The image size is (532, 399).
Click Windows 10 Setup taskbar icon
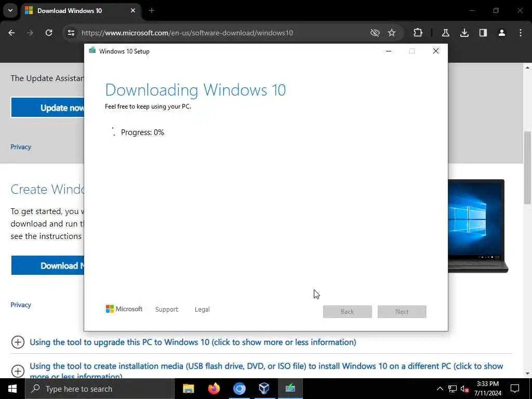(290, 389)
